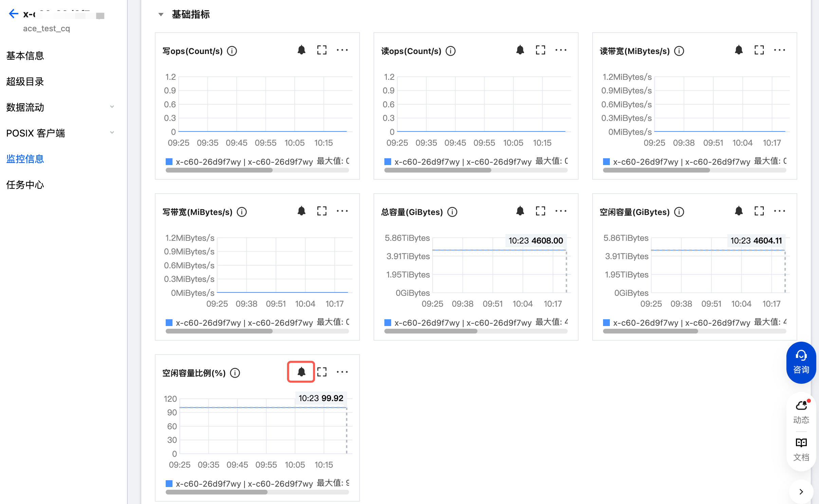Open 任务中心 from the sidebar
The height and width of the screenshot is (504, 819).
[25, 185]
